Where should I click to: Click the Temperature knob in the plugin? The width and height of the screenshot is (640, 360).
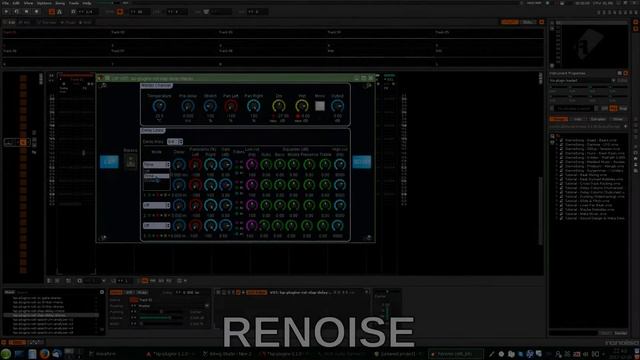(159, 106)
